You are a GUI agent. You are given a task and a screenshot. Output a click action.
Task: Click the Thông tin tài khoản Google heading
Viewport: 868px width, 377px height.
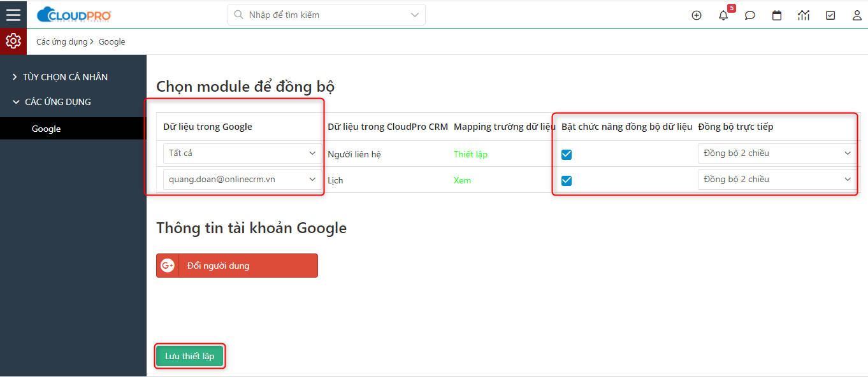[252, 228]
